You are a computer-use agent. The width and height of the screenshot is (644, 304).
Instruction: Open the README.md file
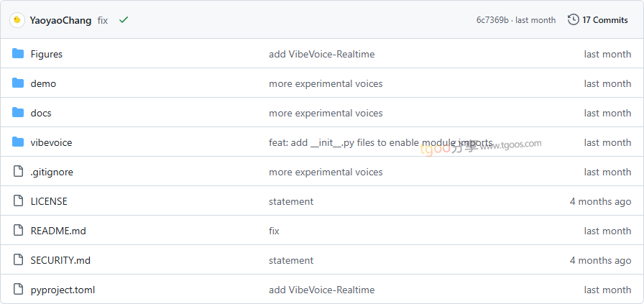(x=58, y=231)
